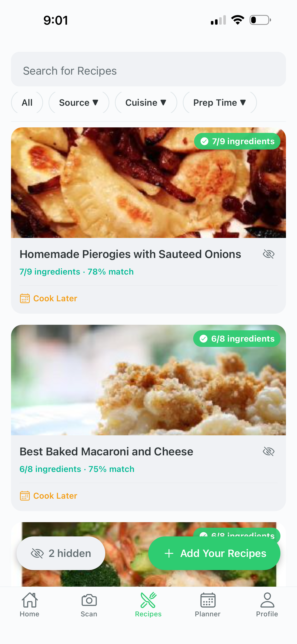The width and height of the screenshot is (297, 644).
Task: Open the Planner calendar icon
Action: coord(208,600)
